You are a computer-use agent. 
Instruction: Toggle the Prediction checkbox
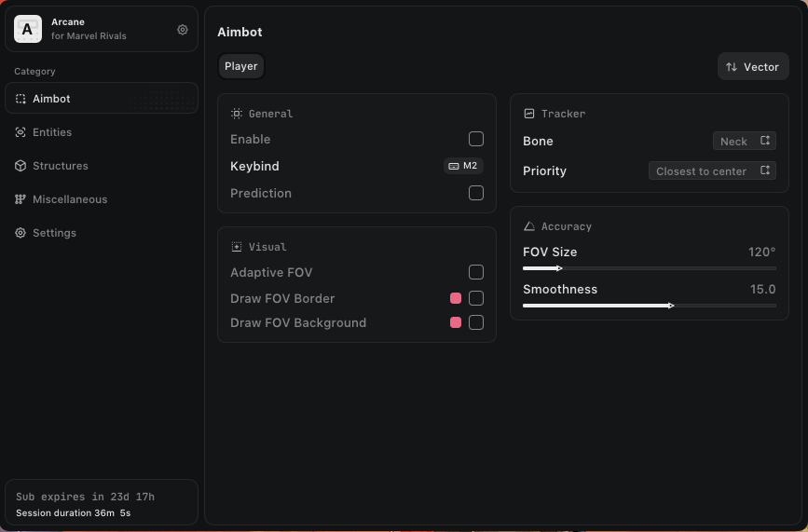476,193
